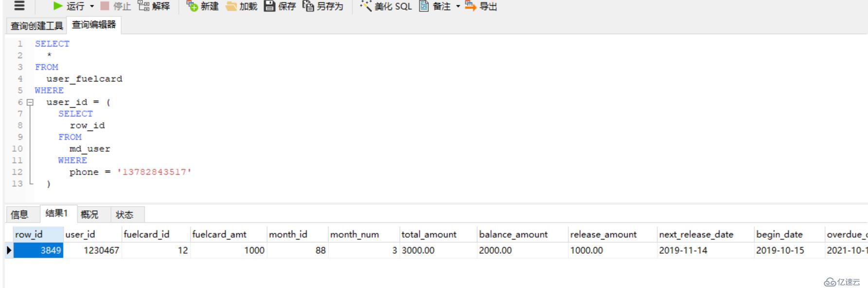Select the row_id cell 3849
Screen dimensions: 868x288
point(39,251)
